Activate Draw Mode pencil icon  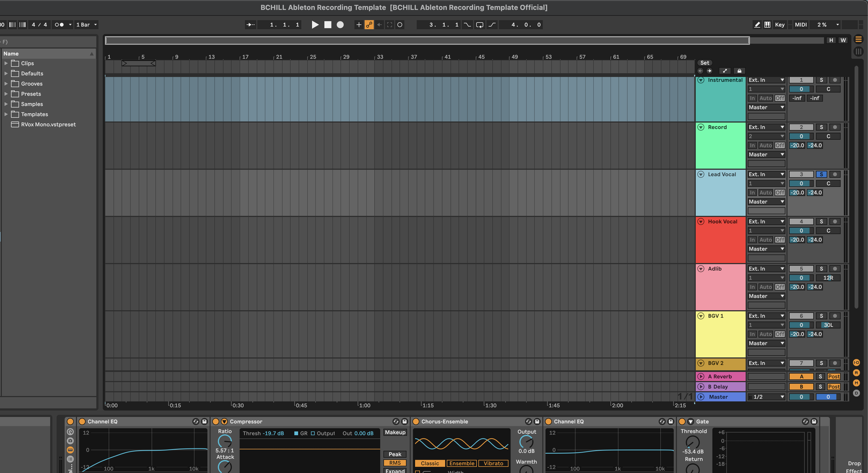tap(757, 25)
